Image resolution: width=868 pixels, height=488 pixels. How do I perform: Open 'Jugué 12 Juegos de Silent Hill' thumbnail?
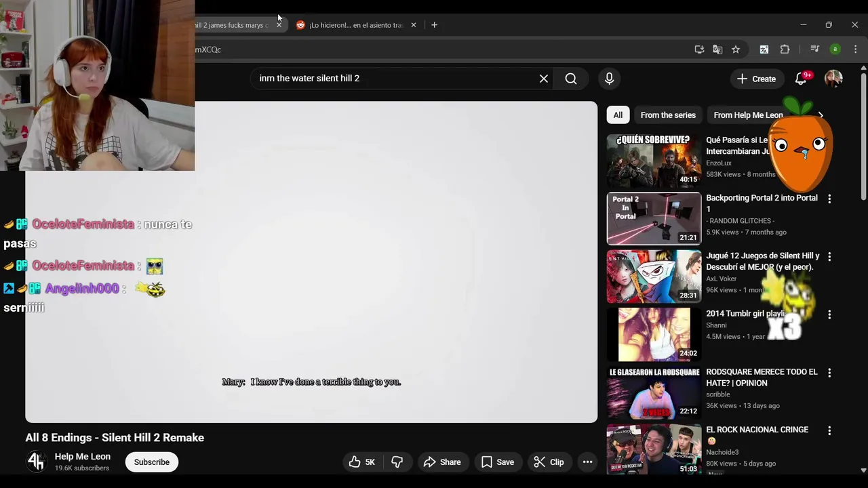click(x=654, y=277)
